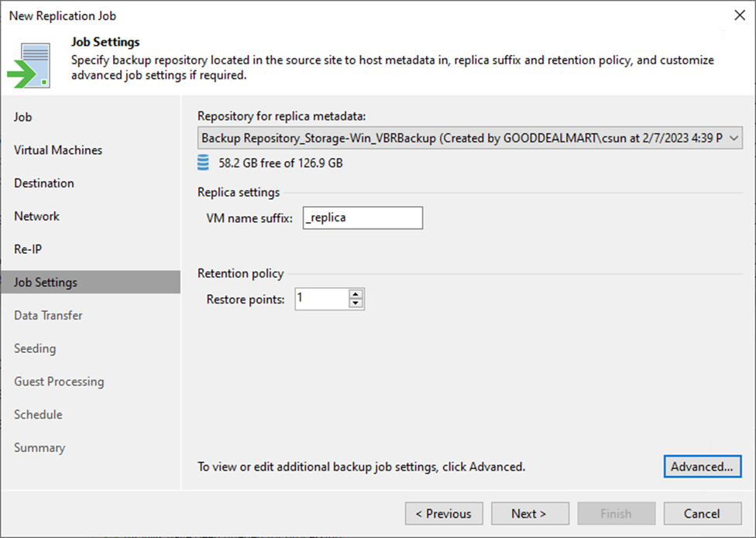Expand the replica metadata repository dropdown

[x=734, y=139]
